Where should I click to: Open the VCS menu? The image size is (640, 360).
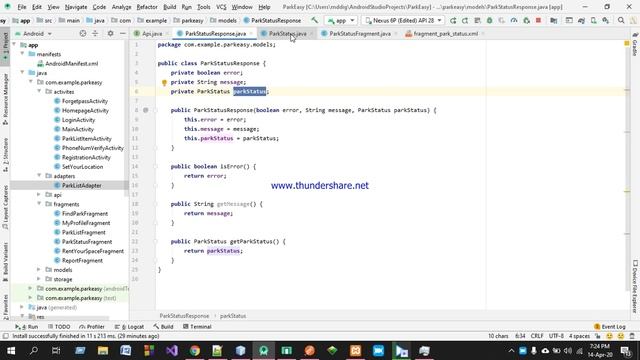coord(221,7)
